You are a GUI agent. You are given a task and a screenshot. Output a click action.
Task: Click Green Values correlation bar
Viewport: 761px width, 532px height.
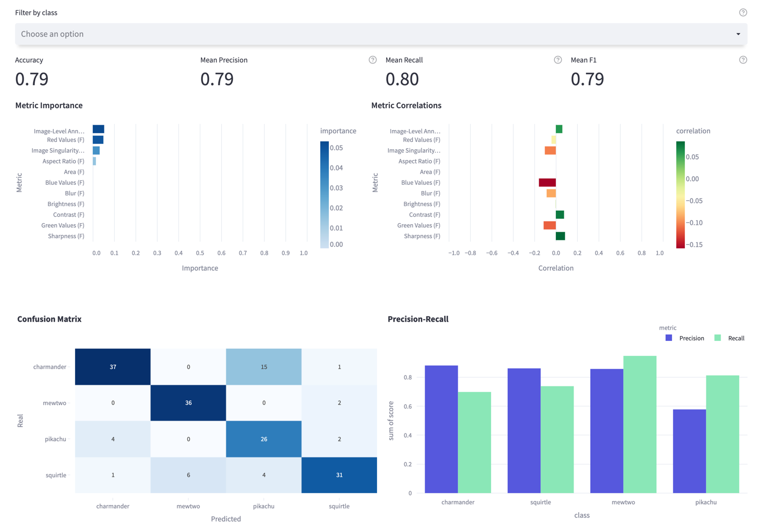pos(549,225)
